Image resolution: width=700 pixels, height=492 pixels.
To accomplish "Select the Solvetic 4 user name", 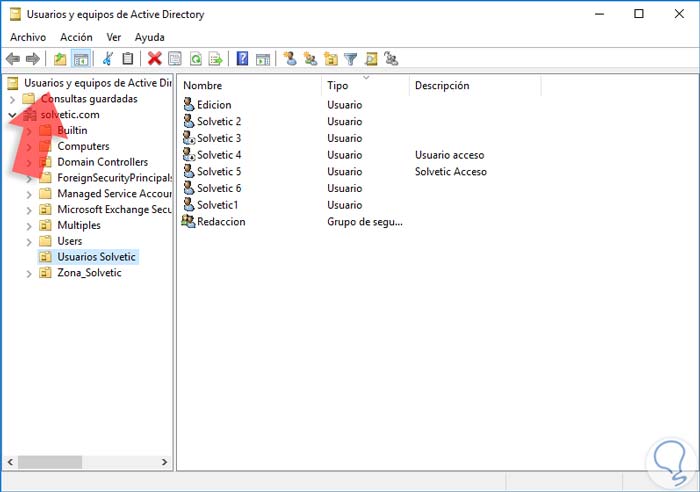I will [219, 155].
